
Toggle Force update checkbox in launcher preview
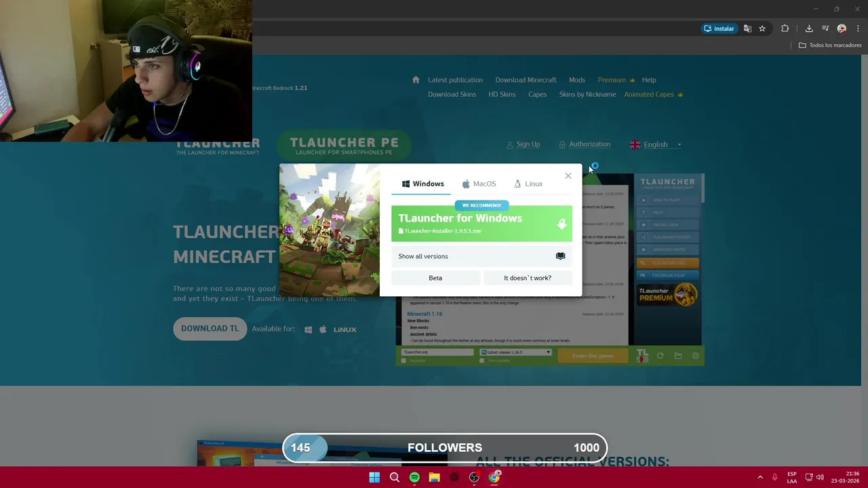482,361
